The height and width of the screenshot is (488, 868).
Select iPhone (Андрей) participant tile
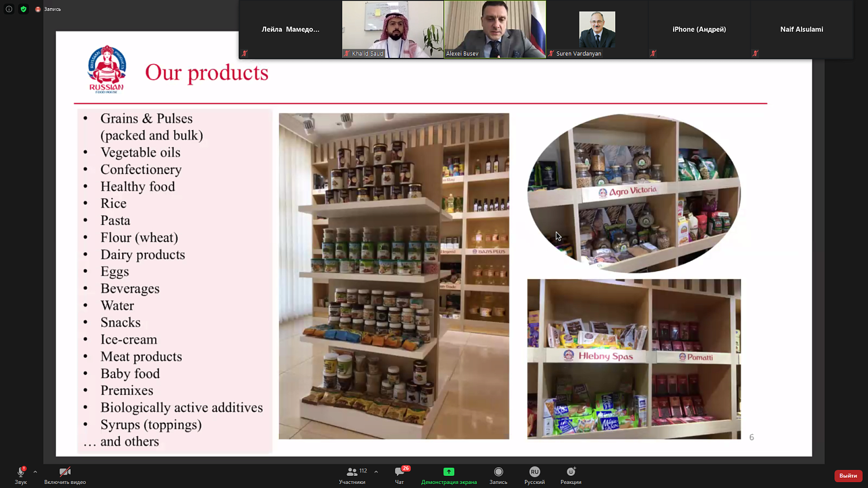[x=699, y=29]
